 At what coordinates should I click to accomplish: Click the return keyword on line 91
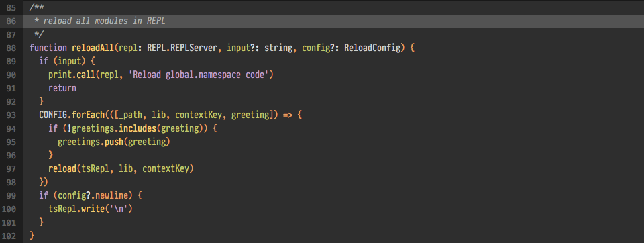click(62, 88)
